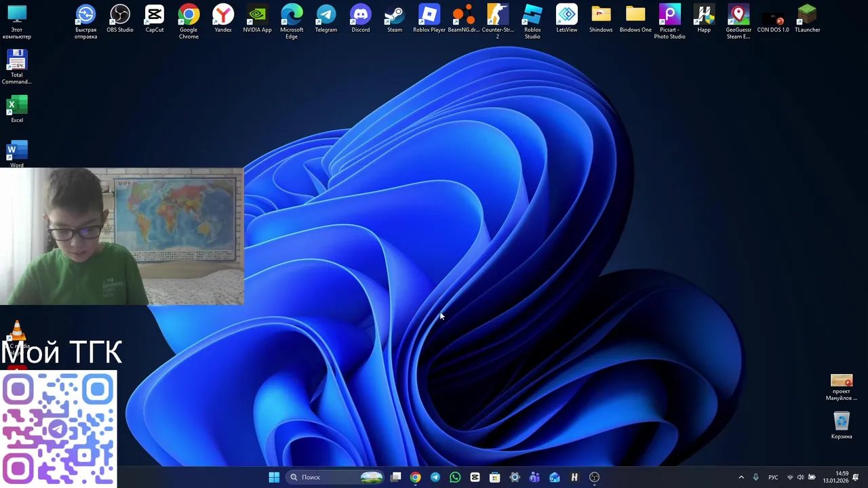Open Outlook from the taskbar
This screenshot has height=488, width=868.
click(555, 477)
